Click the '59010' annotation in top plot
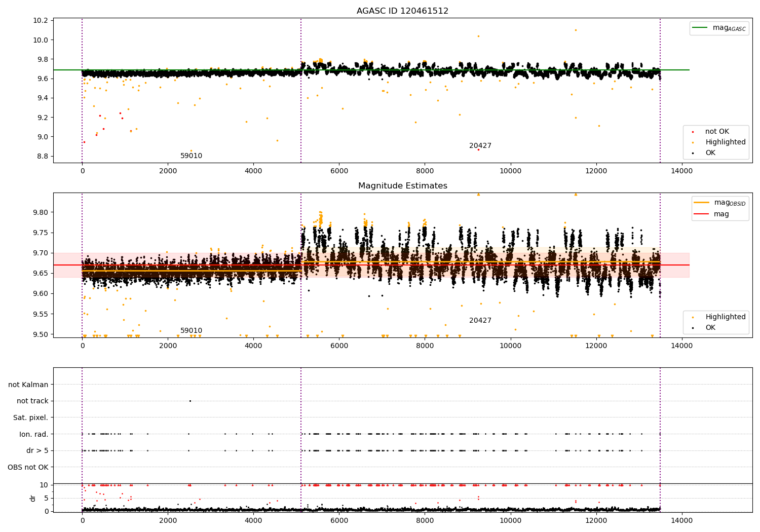The height and width of the screenshot is (532, 760). (191, 156)
